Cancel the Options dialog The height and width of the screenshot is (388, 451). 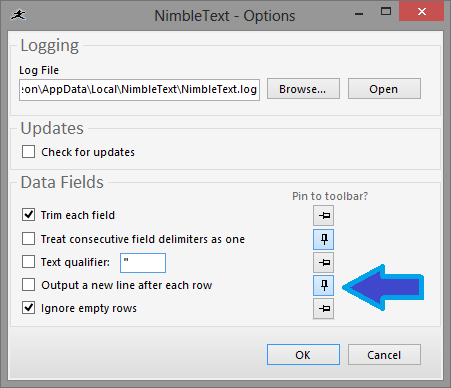[384, 355]
